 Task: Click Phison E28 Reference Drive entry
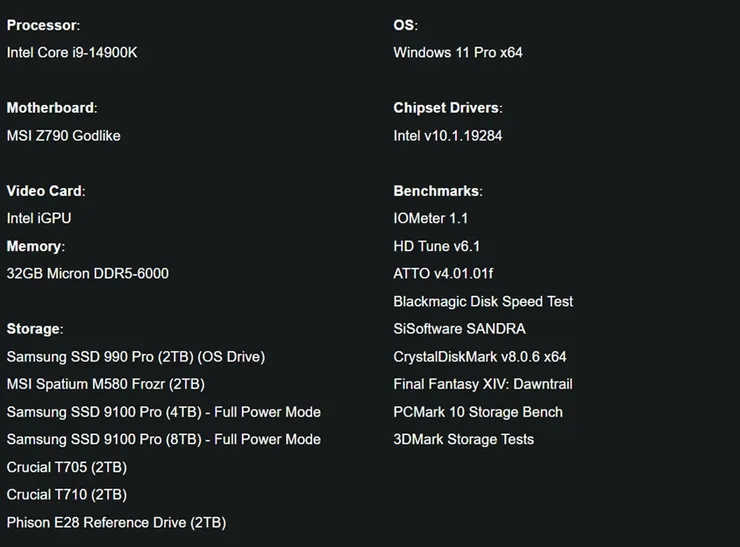(117, 522)
